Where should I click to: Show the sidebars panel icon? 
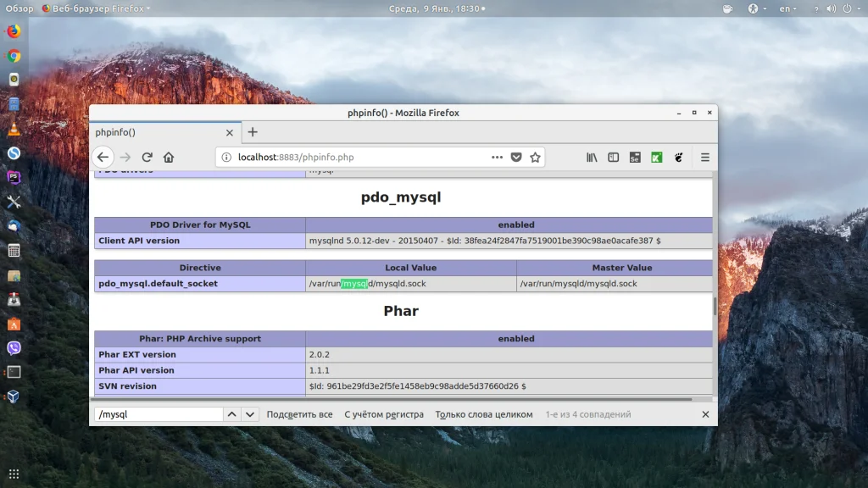point(613,158)
